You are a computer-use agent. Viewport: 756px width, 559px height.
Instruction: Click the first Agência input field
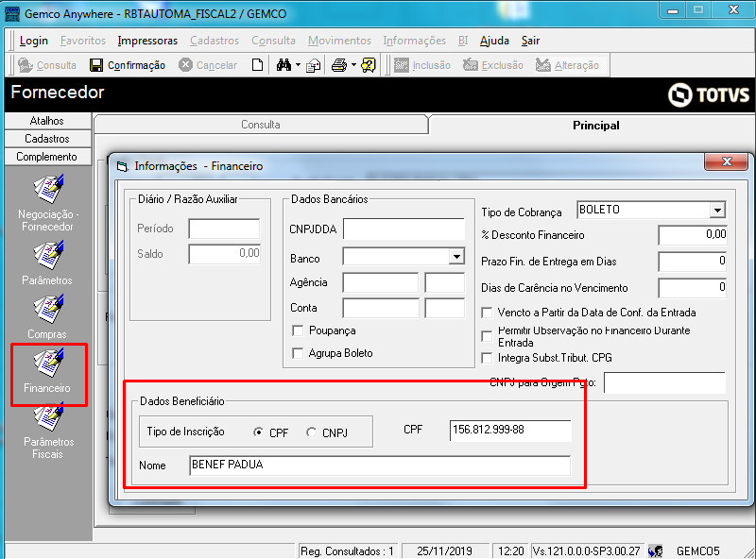point(381,282)
